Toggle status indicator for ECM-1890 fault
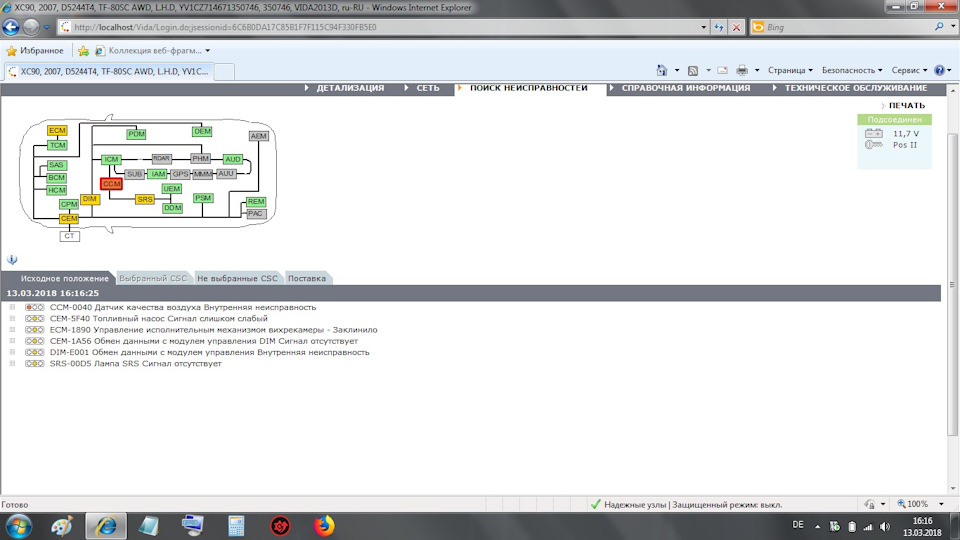Viewport: 960px width, 540px height. pos(34,330)
